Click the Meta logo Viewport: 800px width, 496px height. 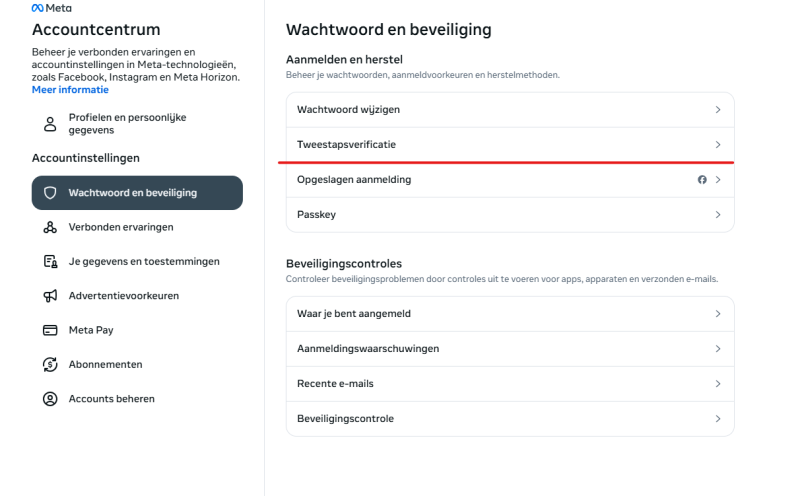[x=51, y=8]
